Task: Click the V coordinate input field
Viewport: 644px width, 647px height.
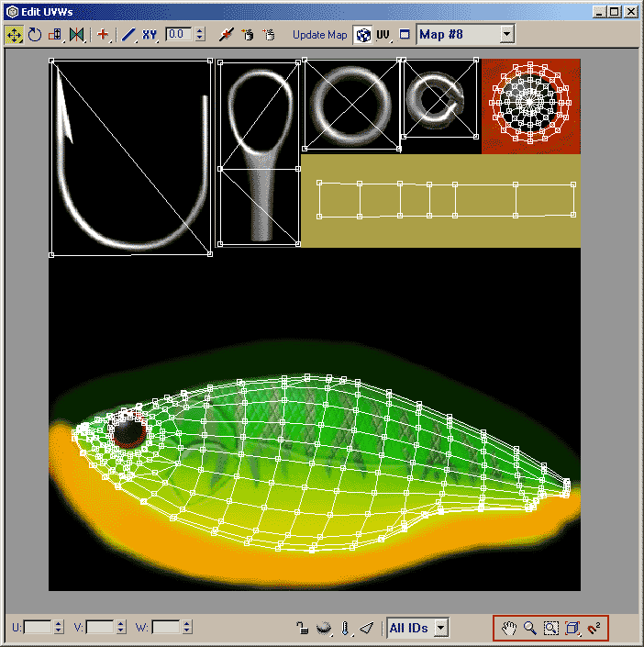Action: click(x=100, y=628)
